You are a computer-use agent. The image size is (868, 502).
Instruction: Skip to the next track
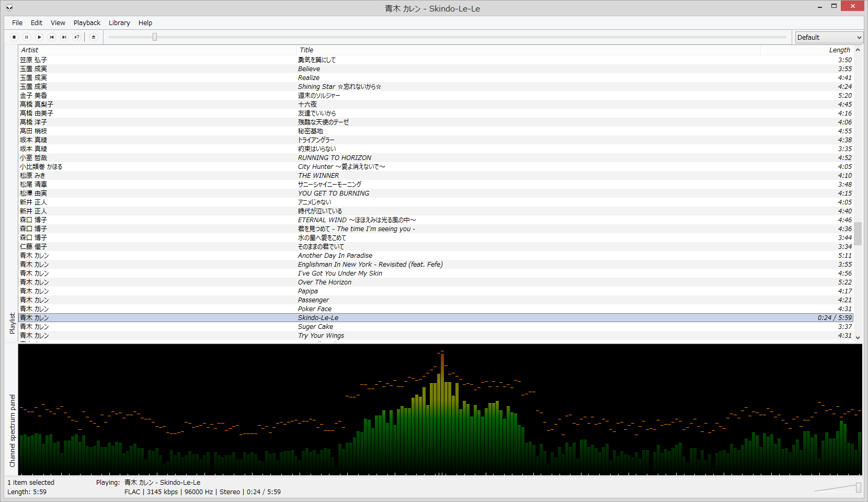tap(64, 37)
